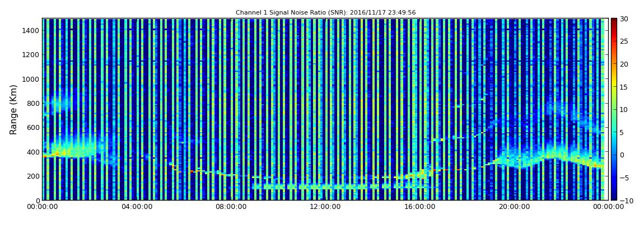Click the colorbar value 25

point(624,41)
